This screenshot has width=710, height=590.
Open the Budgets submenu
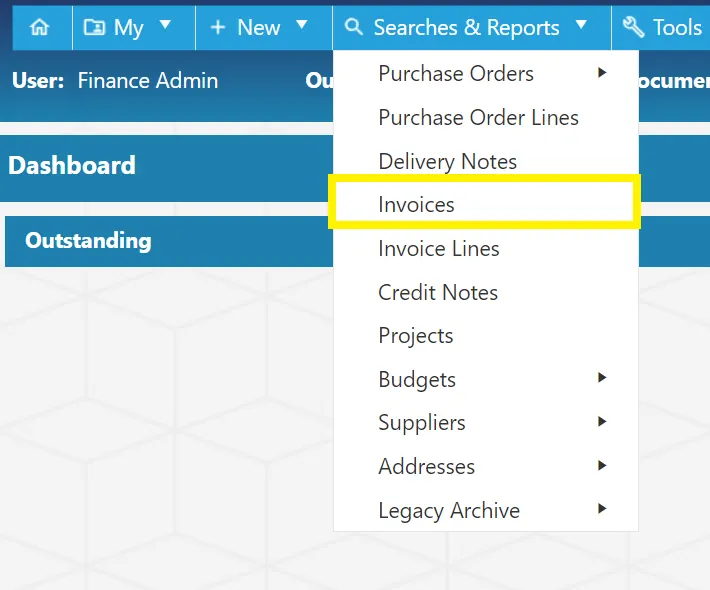[486, 379]
